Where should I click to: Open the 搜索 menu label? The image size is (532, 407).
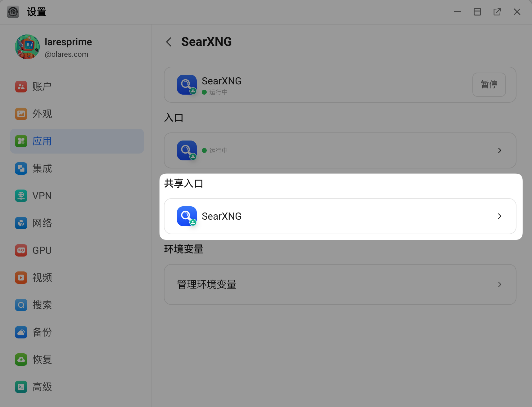coord(42,305)
